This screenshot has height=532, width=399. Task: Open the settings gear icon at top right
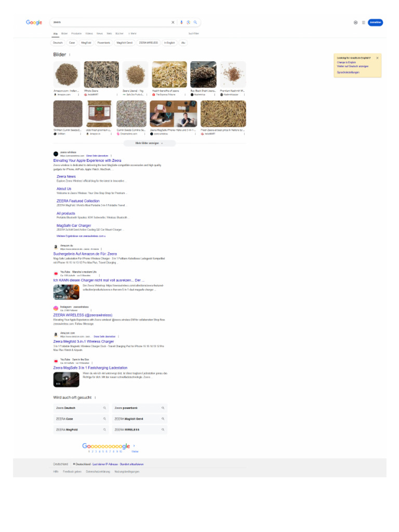click(x=355, y=22)
